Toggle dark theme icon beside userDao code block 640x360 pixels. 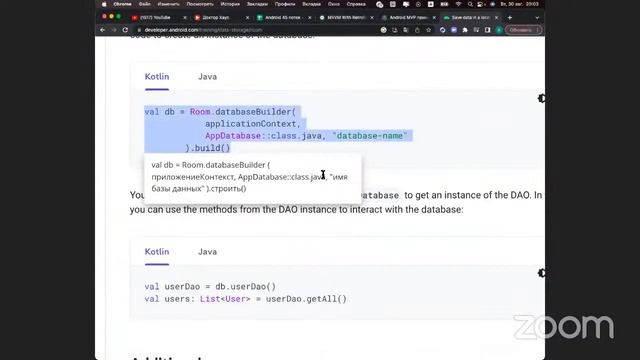pyautogui.click(x=541, y=273)
